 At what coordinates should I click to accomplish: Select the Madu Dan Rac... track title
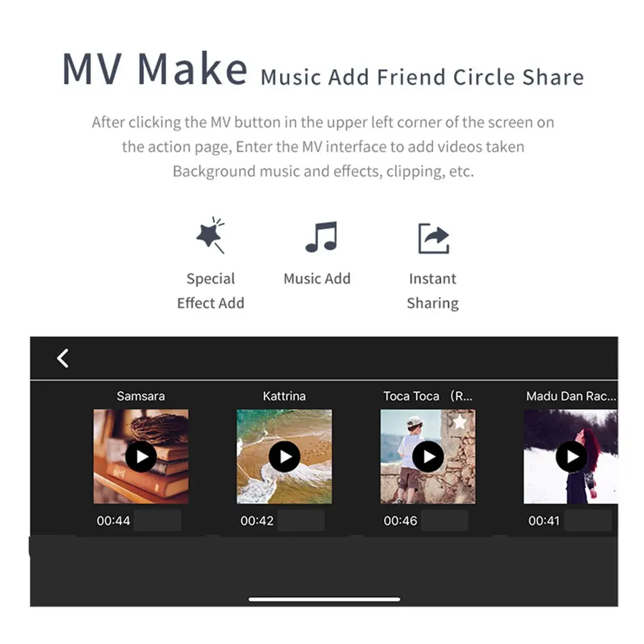point(571,396)
